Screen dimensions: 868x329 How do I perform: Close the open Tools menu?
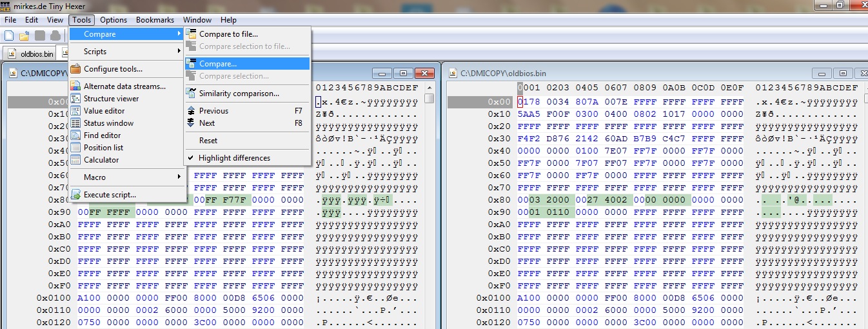[82, 20]
